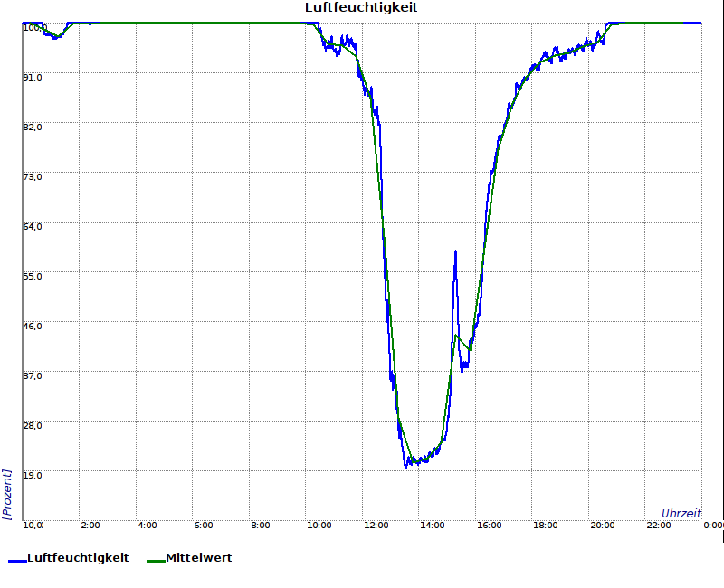Click the 18:00 time axis tick label

[546, 526]
